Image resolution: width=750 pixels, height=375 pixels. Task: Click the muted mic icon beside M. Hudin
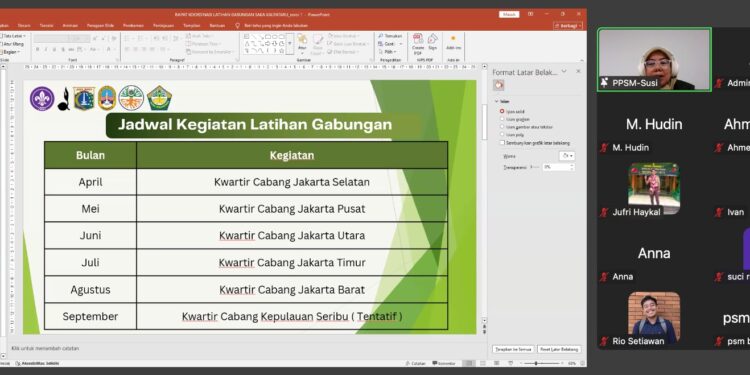[604, 148]
